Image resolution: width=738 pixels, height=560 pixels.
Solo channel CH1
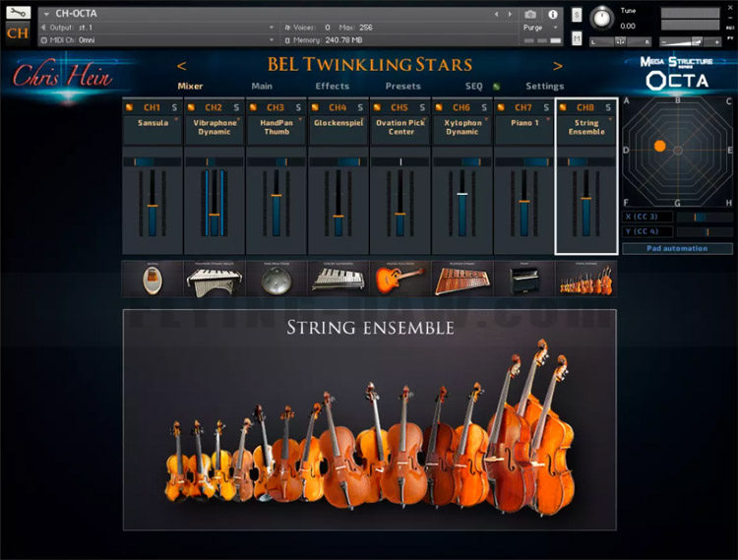(174, 107)
